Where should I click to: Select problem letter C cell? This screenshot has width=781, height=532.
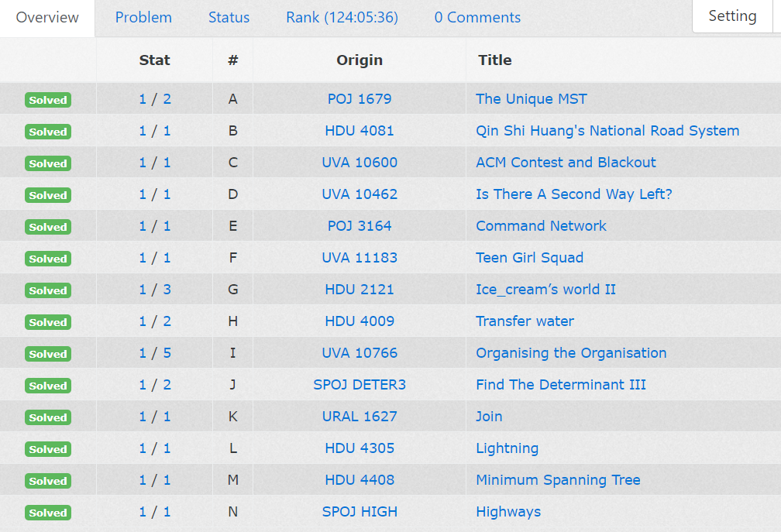(x=232, y=163)
